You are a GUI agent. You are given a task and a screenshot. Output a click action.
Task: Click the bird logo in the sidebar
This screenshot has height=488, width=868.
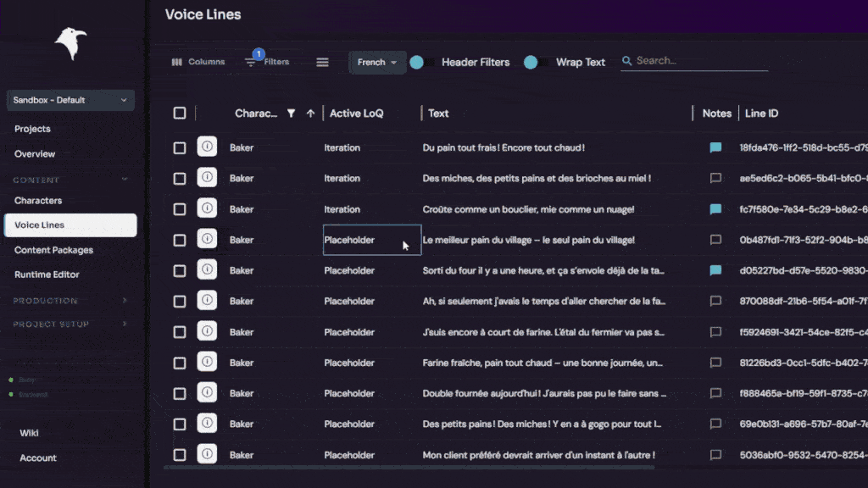(71, 43)
